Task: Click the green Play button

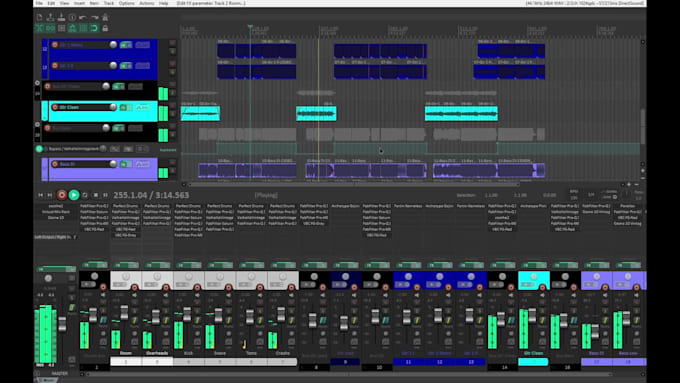Action: coord(74,195)
